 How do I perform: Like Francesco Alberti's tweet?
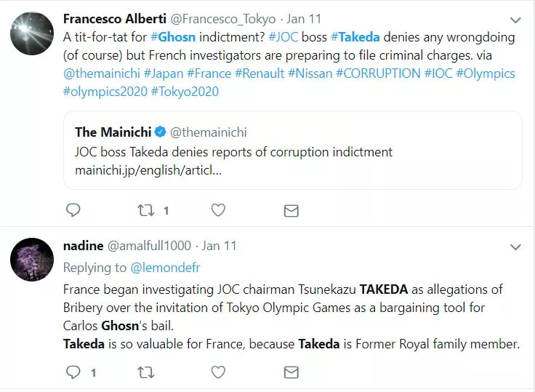click(x=217, y=210)
